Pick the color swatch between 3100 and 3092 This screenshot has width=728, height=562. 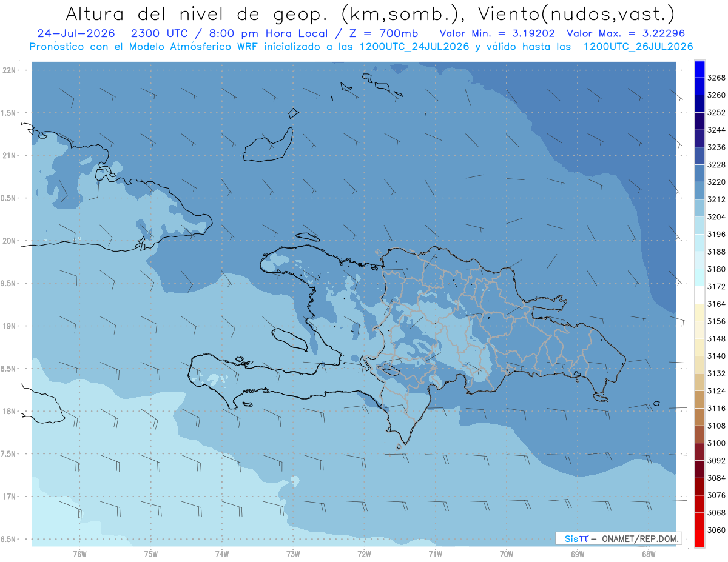point(699,452)
